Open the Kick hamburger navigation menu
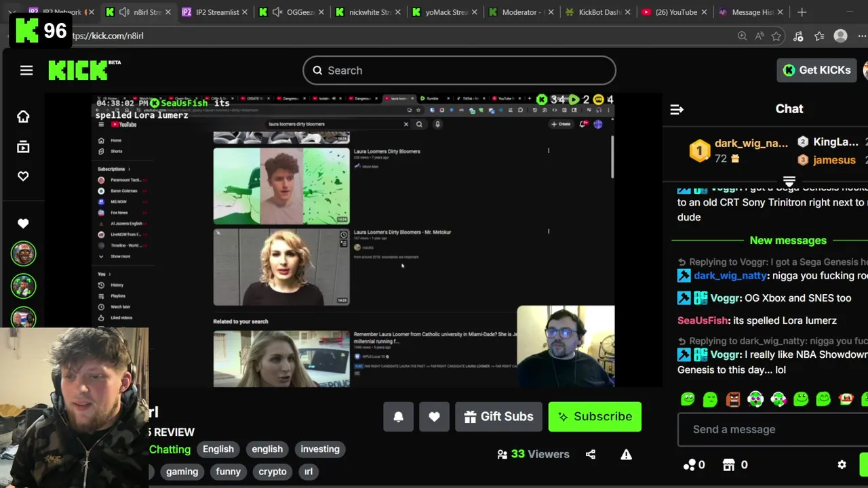This screenshot has width=868, height=488. [x=26, y=70]
